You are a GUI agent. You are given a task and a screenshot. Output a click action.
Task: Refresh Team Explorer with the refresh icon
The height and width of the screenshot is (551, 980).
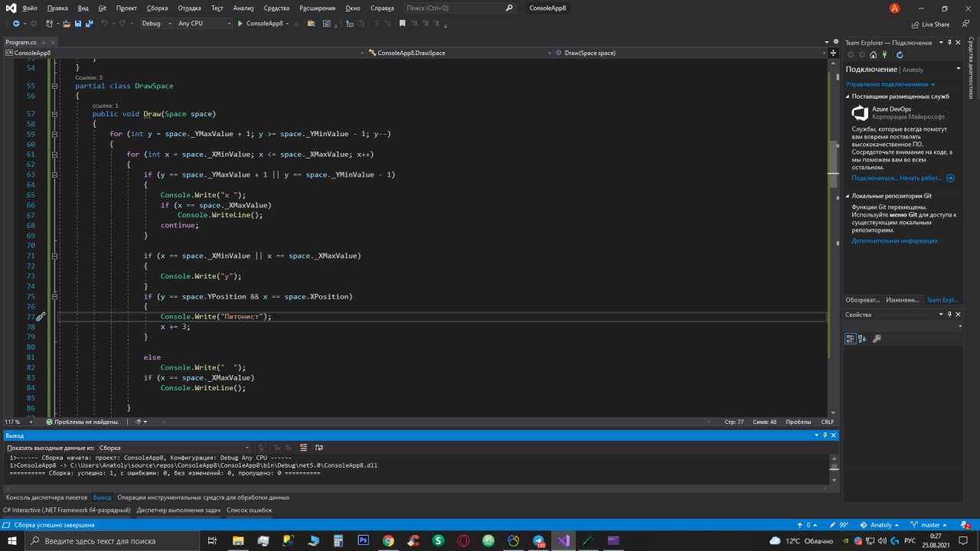tap(900, 55)
